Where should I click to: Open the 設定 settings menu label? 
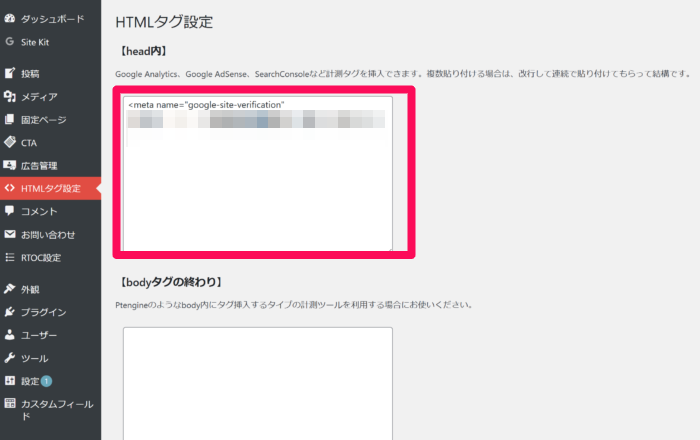pos(30,381)
